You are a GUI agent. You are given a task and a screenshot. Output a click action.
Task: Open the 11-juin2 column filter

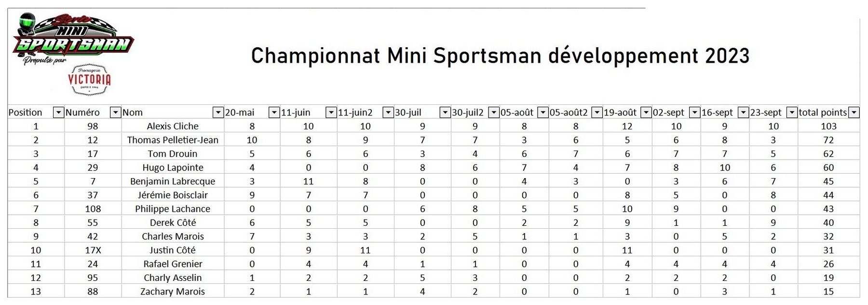tap(388, 112)
